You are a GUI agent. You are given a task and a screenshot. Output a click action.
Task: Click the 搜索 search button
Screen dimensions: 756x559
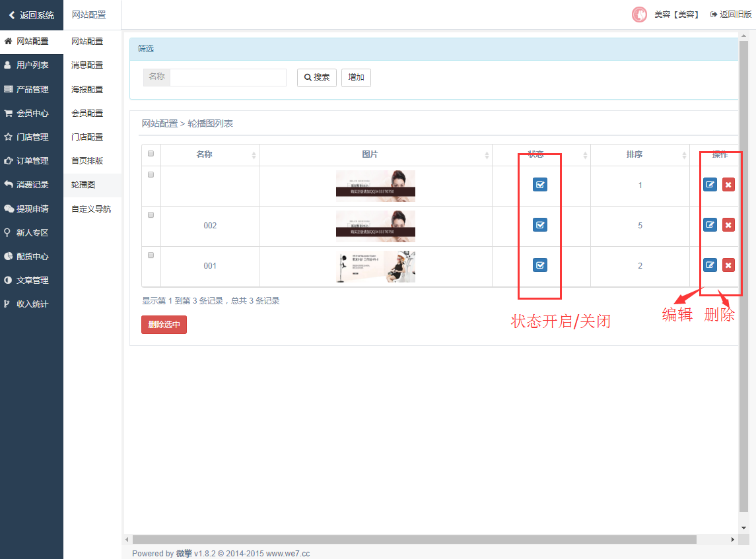(x=317, y=78)
